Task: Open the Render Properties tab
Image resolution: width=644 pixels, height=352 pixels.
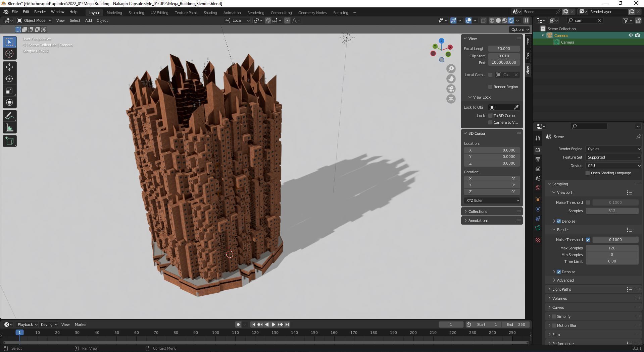Action: pyautogui.click(x=538, y=150)
